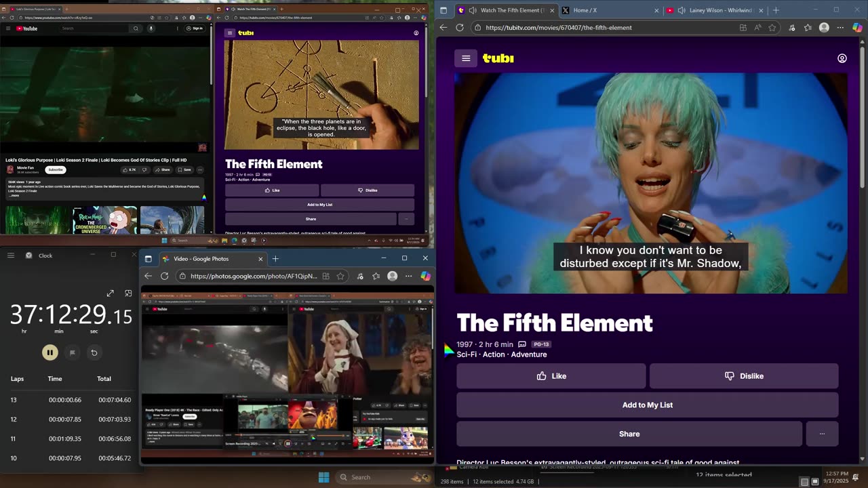Image resolution: width=868 pixels, height=488 pixels.
Task: Toggle keep on top for the Clock stopwatch
Action: pyautogui.click(x=128, y=293)
